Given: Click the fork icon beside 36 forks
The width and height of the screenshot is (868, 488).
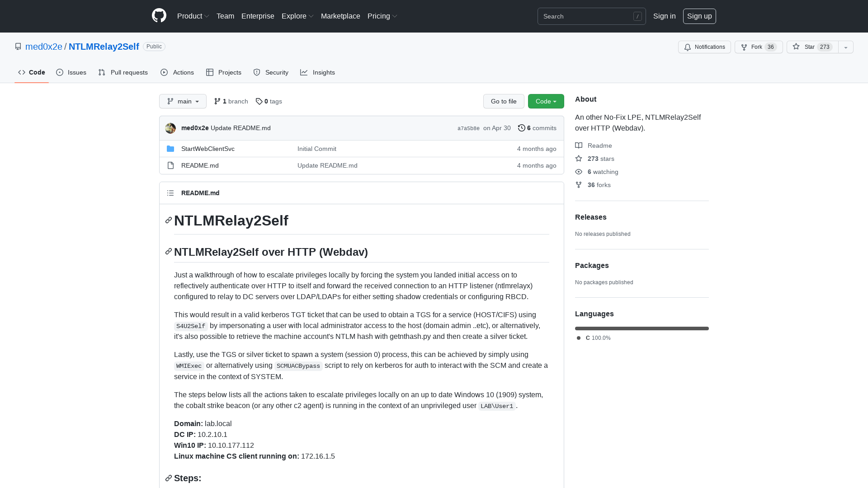Looking at the screenshot, I should (x=579, y=185).
